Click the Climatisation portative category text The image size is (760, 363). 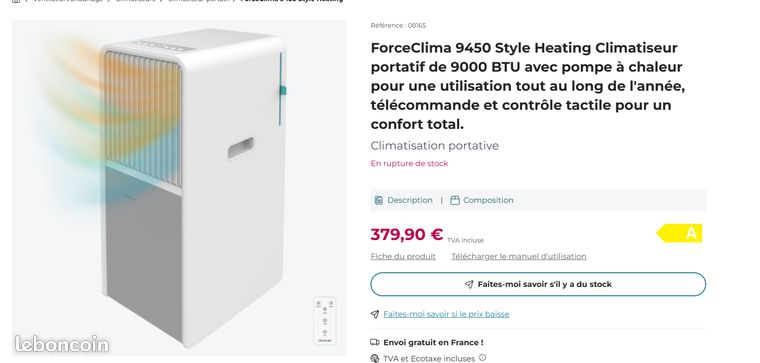pyautogui.click(x=435, y=146)
